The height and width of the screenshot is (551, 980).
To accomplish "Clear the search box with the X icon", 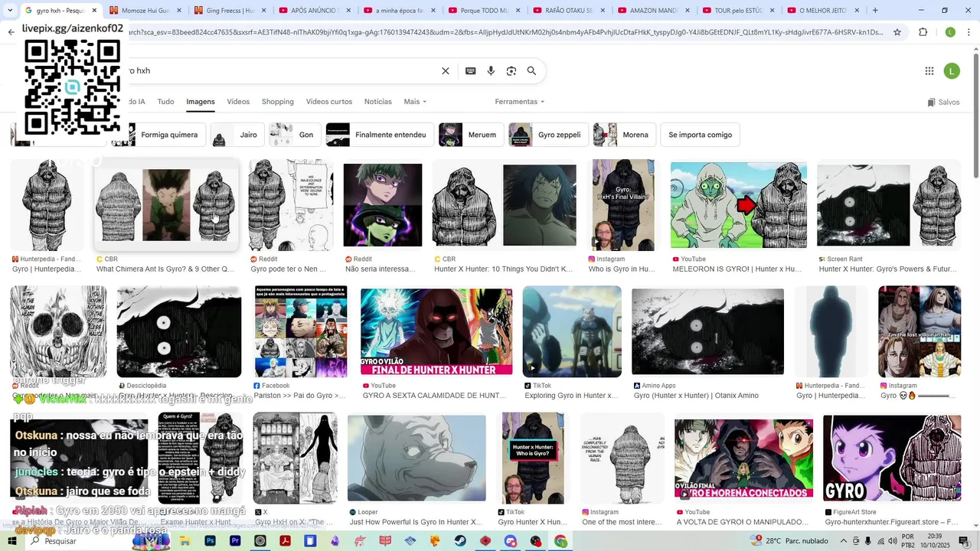I will (446, 70).
